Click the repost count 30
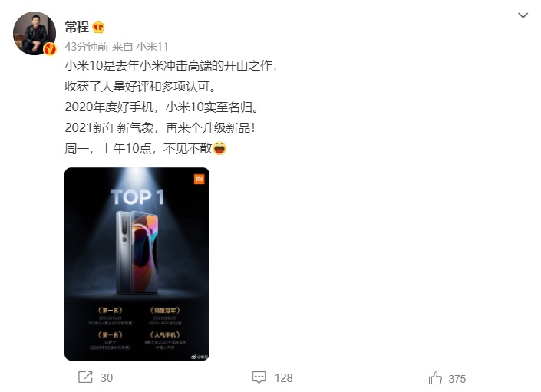Screen dimensions: 541x392 tap(107, 378)
